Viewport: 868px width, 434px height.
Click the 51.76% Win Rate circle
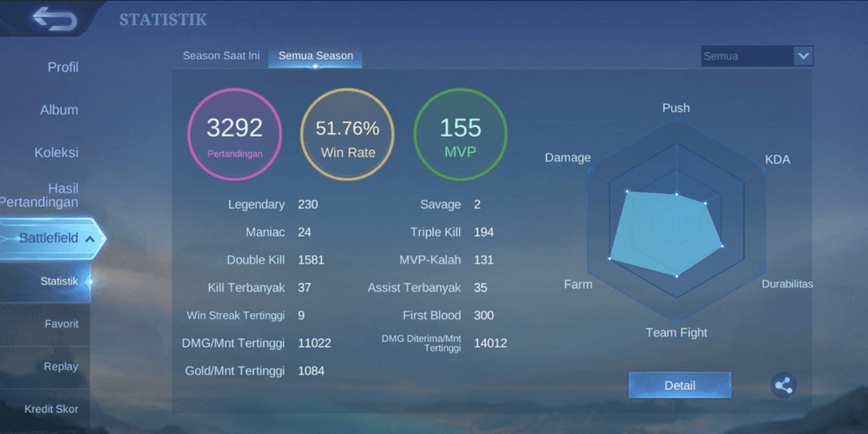(x=348, y=134)
